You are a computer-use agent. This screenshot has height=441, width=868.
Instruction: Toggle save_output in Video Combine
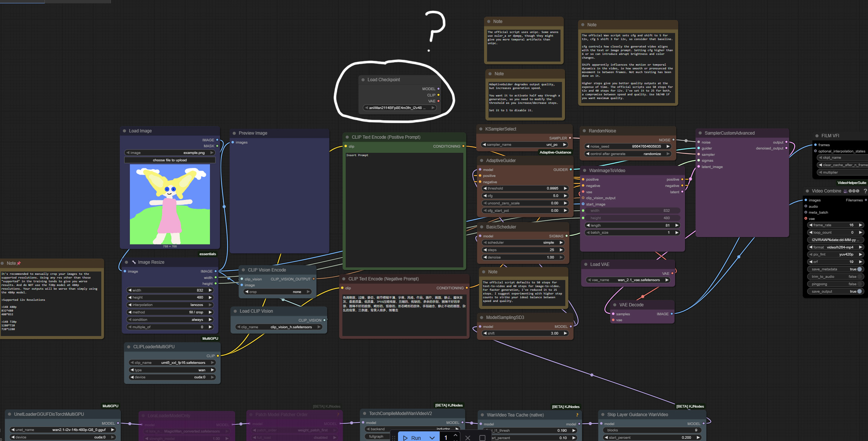point(835,292)
